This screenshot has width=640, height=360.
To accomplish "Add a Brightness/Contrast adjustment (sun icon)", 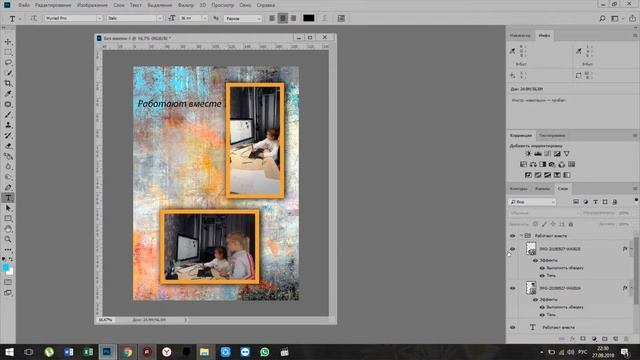I will 528,154.
